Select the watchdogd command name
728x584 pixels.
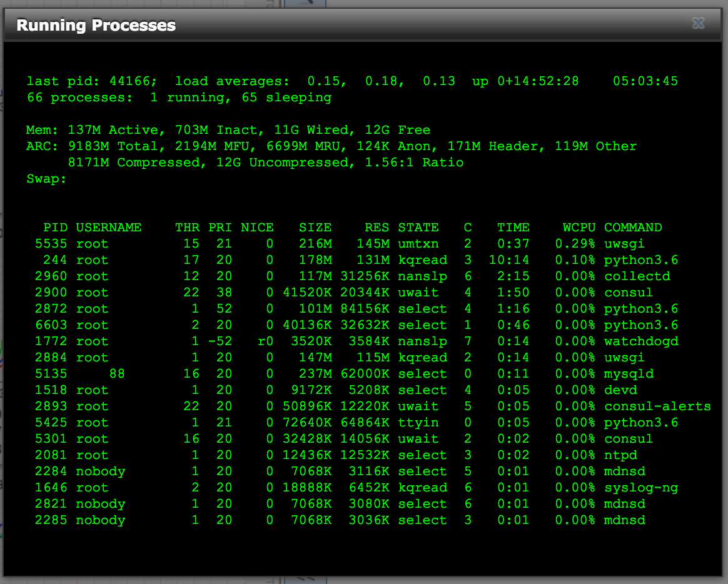[641, 341]
